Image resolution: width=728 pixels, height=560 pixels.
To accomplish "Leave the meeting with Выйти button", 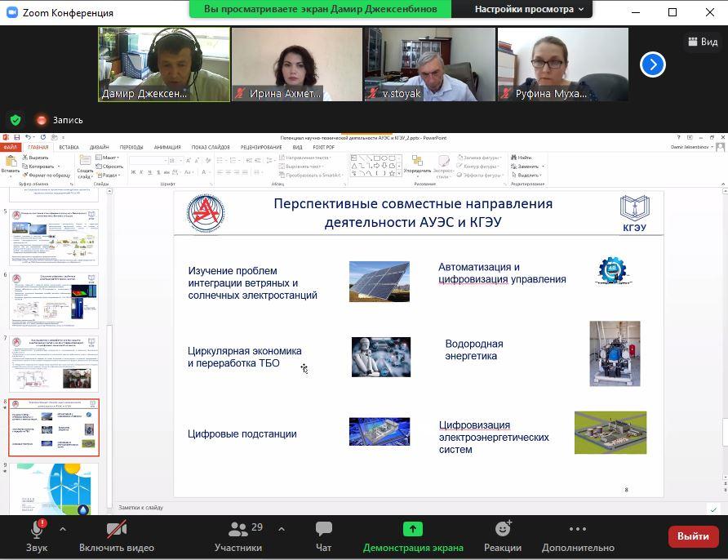I will click(x=693, y=536).
